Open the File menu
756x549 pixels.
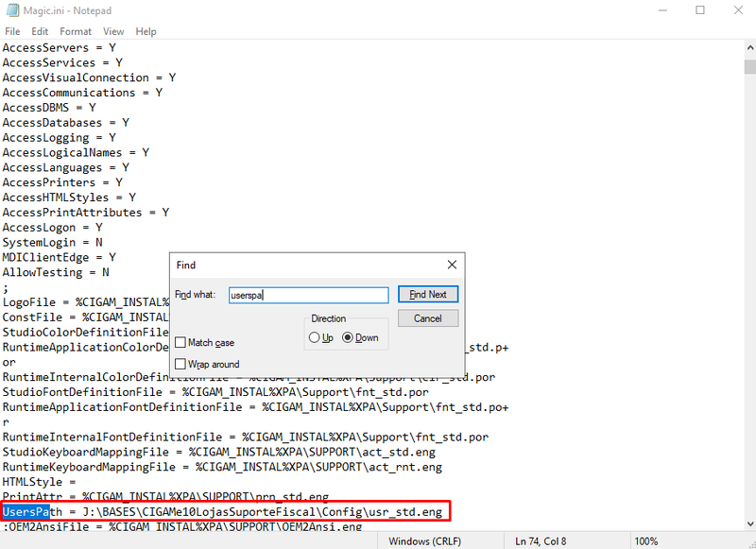pyautogui.click(x=12, y=31)
